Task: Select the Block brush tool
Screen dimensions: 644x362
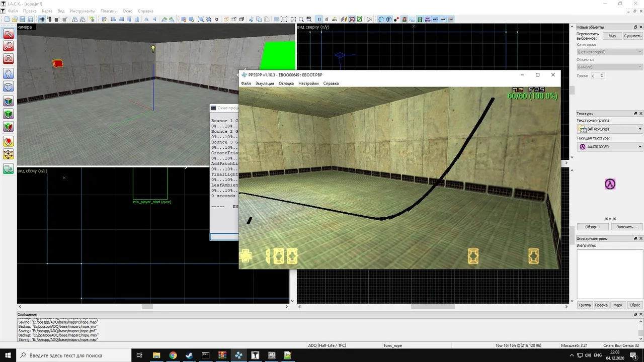Action: pyautogui.click(x=9, y=86)
